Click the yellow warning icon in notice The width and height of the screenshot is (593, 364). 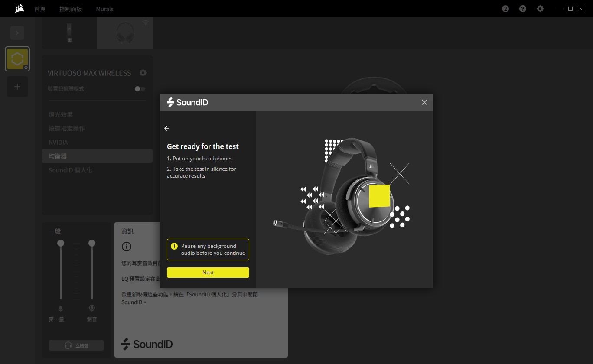click(174, 246)
